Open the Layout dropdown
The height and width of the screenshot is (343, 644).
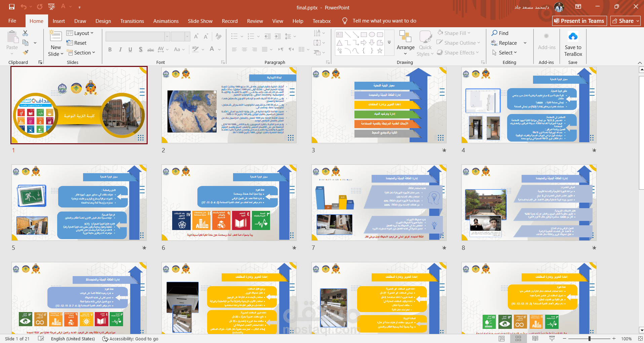pyautogui.click(x=80, y=33)
